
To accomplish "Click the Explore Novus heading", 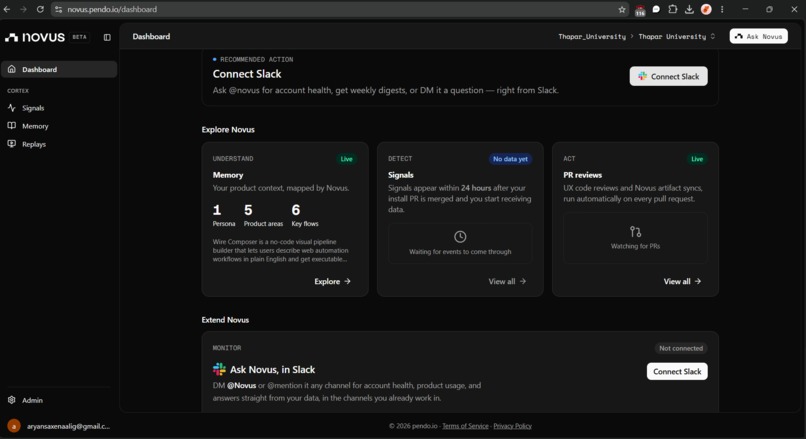I will pos(228,130).
